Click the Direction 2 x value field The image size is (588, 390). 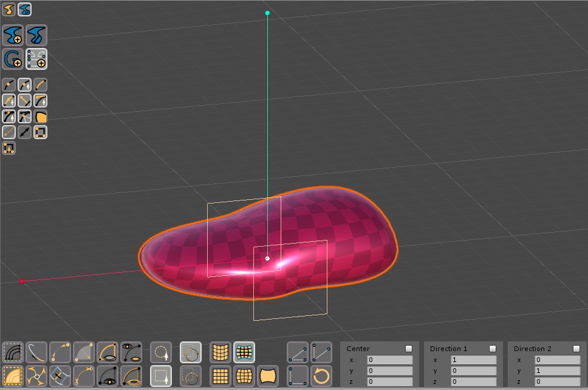point(557,360)
